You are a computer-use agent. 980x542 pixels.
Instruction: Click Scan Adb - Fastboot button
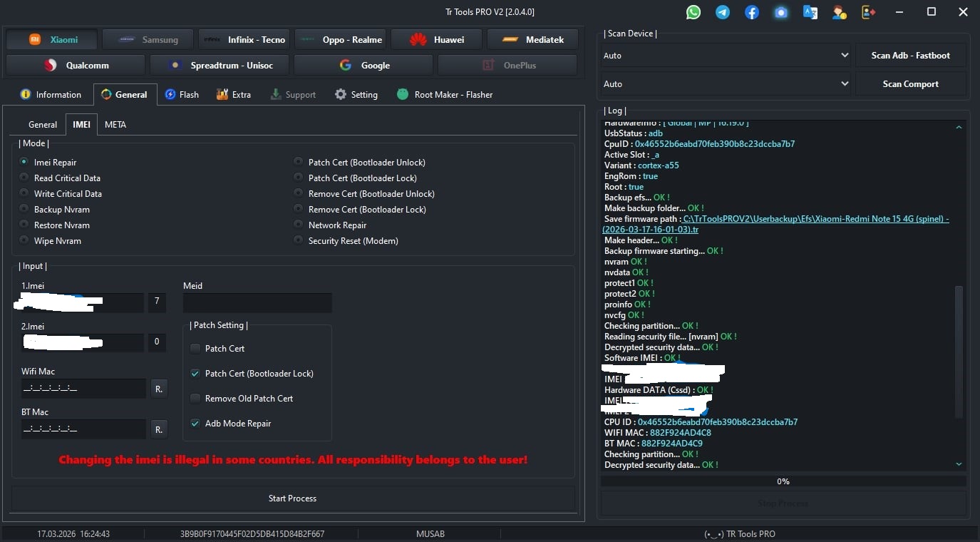[x=911, y=56]
